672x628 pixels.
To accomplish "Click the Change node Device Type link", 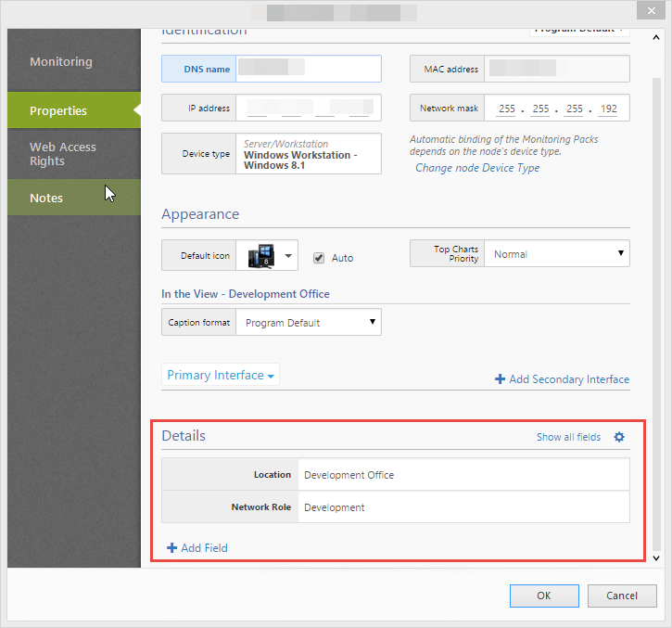I will click(477, 168).
